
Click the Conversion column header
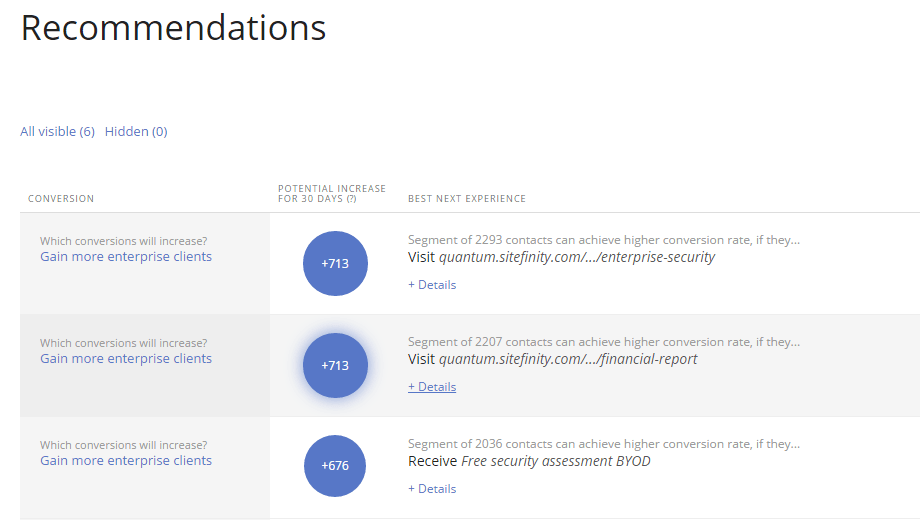pos(61,199)
